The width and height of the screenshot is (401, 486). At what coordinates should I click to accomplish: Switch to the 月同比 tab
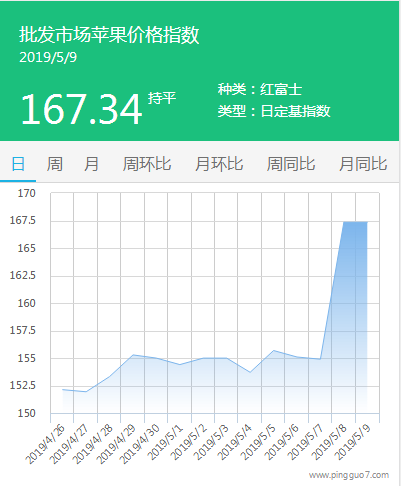click(x=363, y=164)
